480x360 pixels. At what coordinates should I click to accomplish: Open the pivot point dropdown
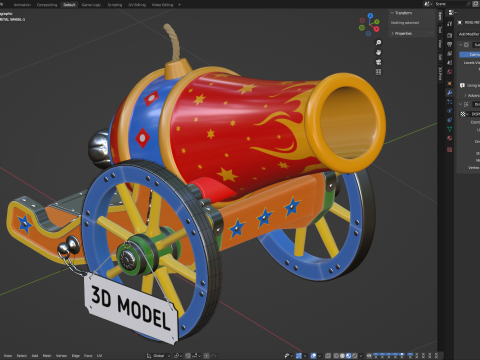pos(178,356)
